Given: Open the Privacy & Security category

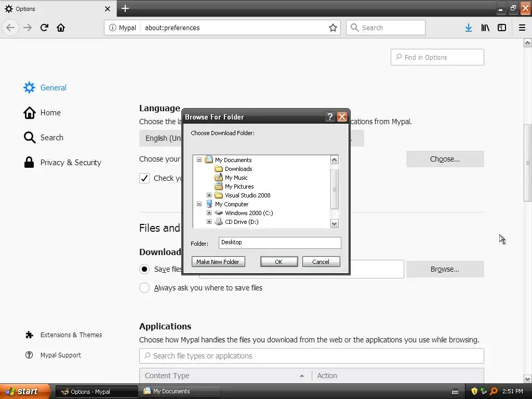Looking at the screenshot, I should [62, 163].
